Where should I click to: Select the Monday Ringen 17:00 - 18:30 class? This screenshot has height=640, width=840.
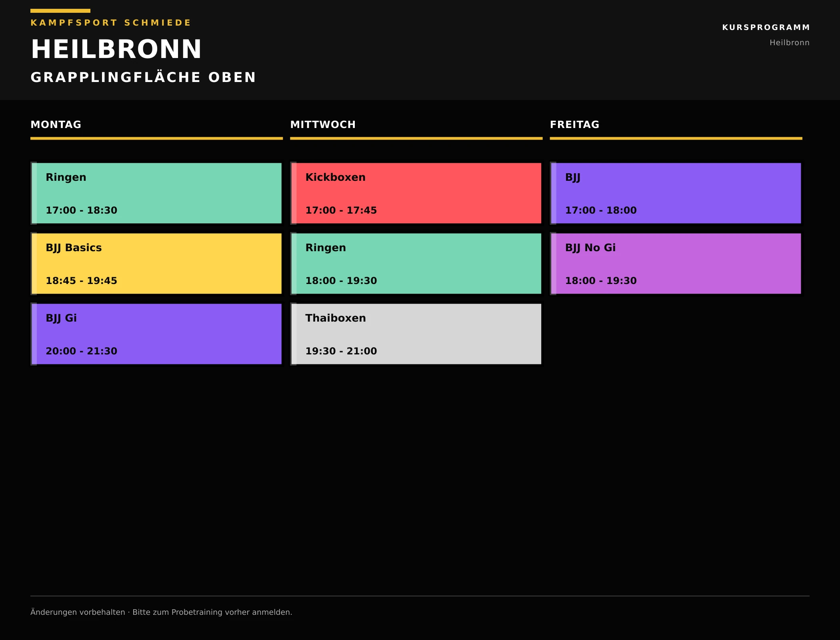click(x=156, y=193)
